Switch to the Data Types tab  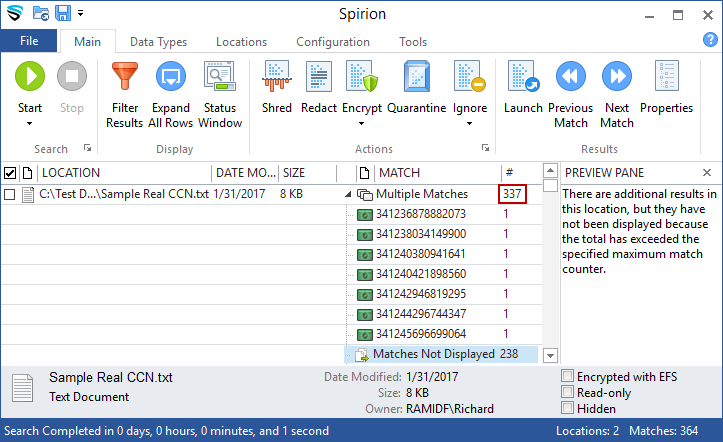(x=158, y=42)
